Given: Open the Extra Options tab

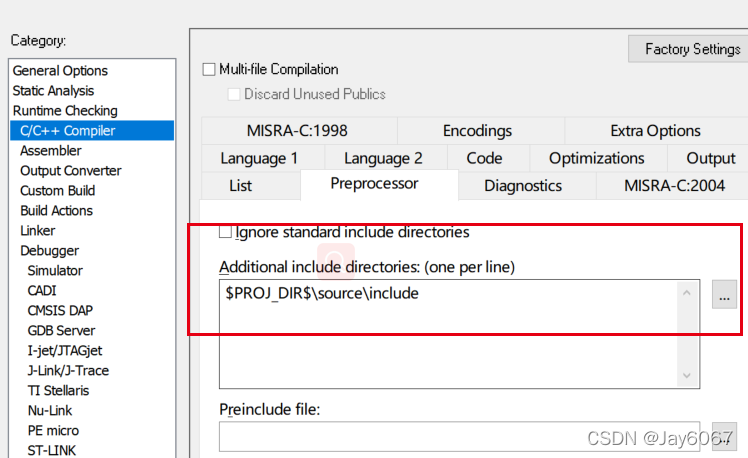Looking at the screenshot, I should click(656, 131).
